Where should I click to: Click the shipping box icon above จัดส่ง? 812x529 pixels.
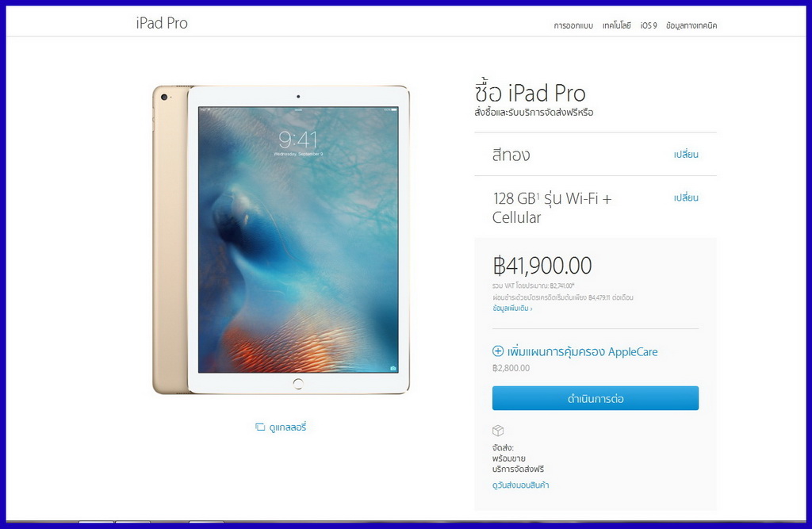(498, 431)
